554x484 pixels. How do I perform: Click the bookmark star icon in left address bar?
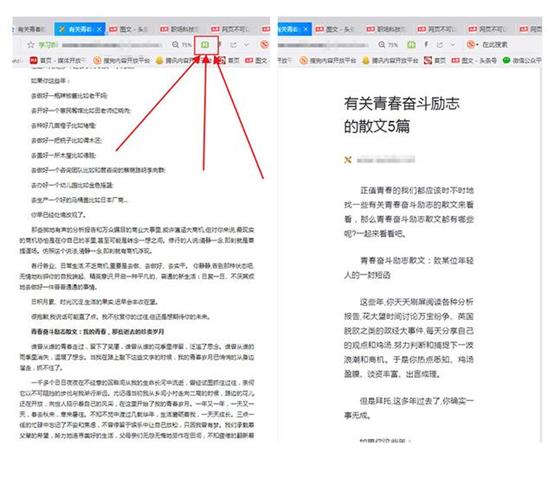pos(31,45)
